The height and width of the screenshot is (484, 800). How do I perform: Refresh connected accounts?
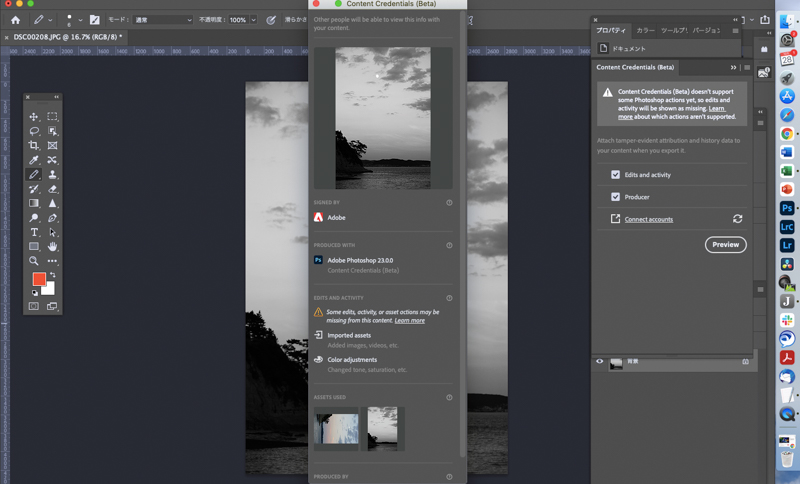click(x=737, y=219)
